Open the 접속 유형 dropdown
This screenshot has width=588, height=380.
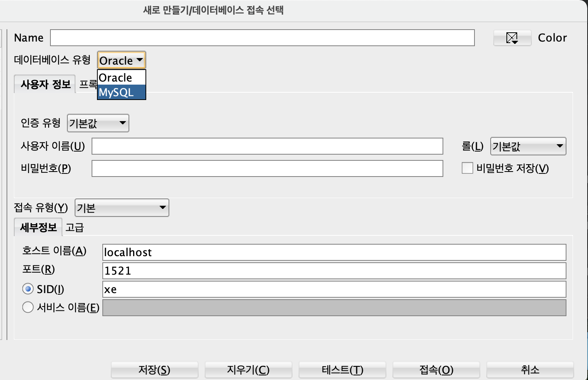tap(122, 208)
